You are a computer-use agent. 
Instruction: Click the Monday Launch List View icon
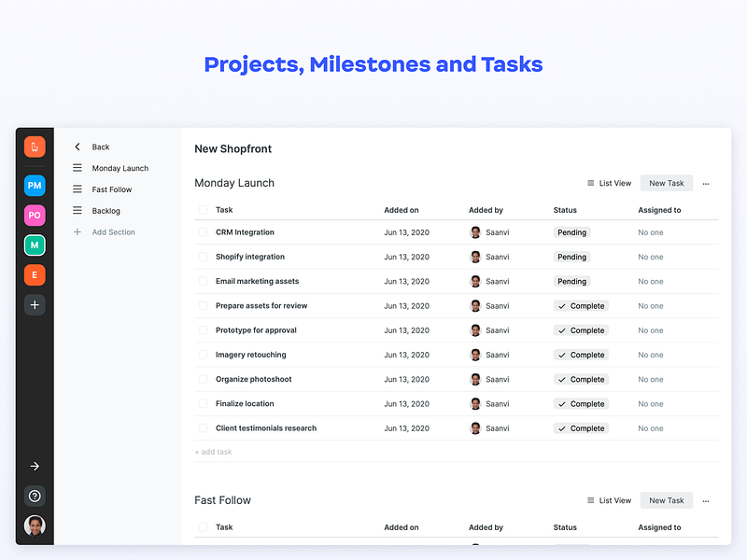pyautogui.click(x=591, y=183)
